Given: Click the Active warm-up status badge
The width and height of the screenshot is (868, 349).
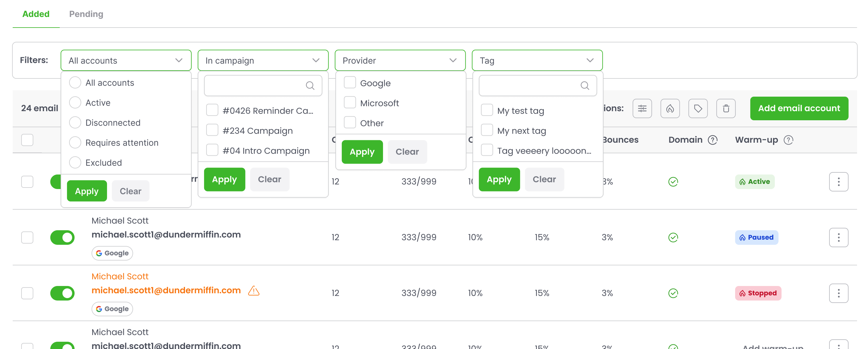Looking at the screenshot, I should point(755,182).
